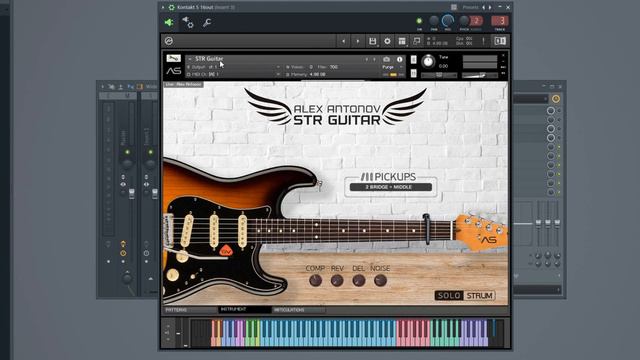The height and width of the screenshot is (360, 640).
Task: Open Kontakt options gear icon
Action: click(387, 41)
